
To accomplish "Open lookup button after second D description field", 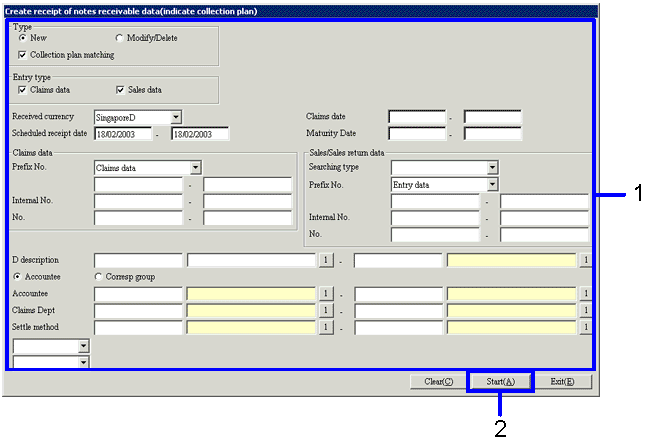I will pyautogui.click(x=585, y=260).
